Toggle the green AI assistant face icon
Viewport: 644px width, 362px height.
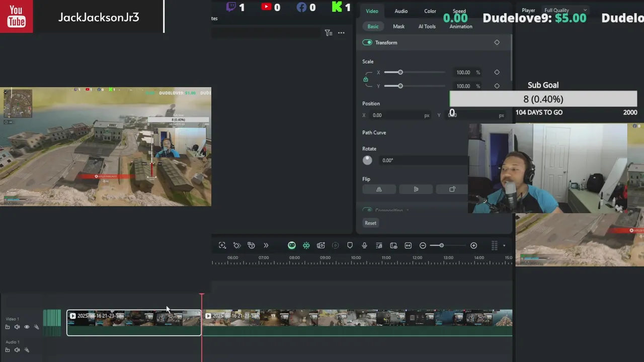tap(292, 245)
